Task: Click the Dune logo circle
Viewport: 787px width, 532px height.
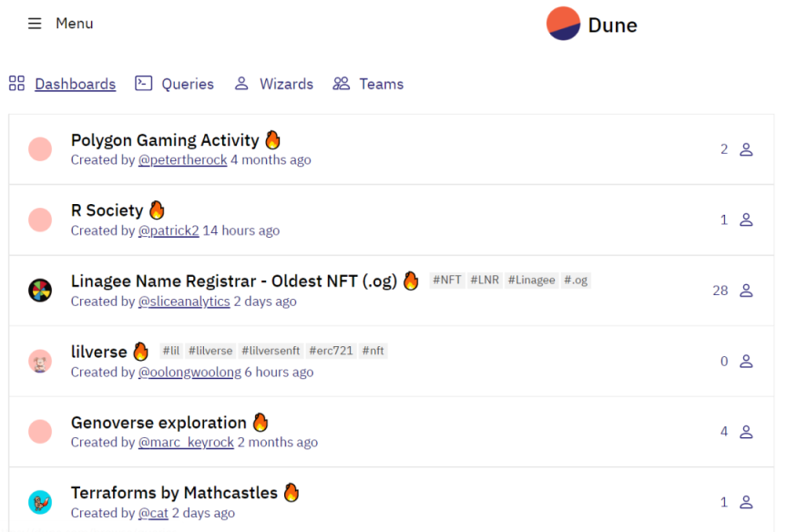Action: (x=563, y=24)
